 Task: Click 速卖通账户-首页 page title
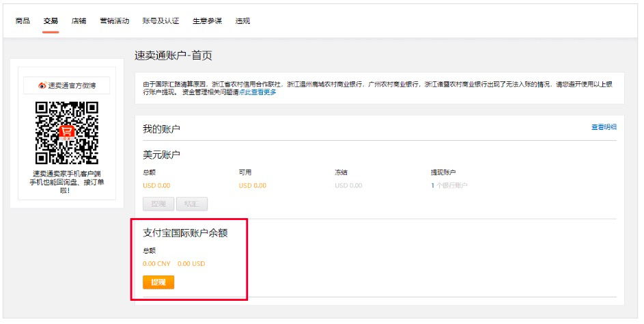[x=173, y=55]
